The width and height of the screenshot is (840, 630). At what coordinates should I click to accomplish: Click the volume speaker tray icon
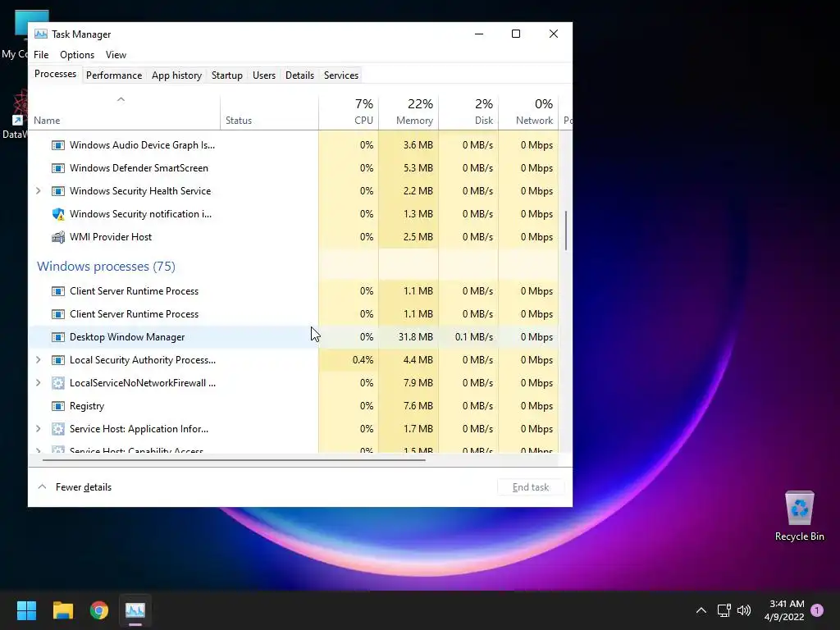[744, 610]
